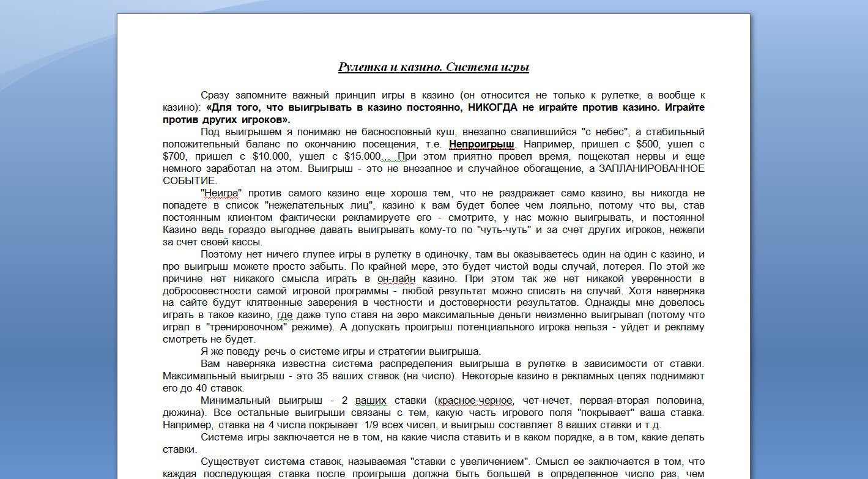Click the quoted word "Неигра"

coord(221,193)
